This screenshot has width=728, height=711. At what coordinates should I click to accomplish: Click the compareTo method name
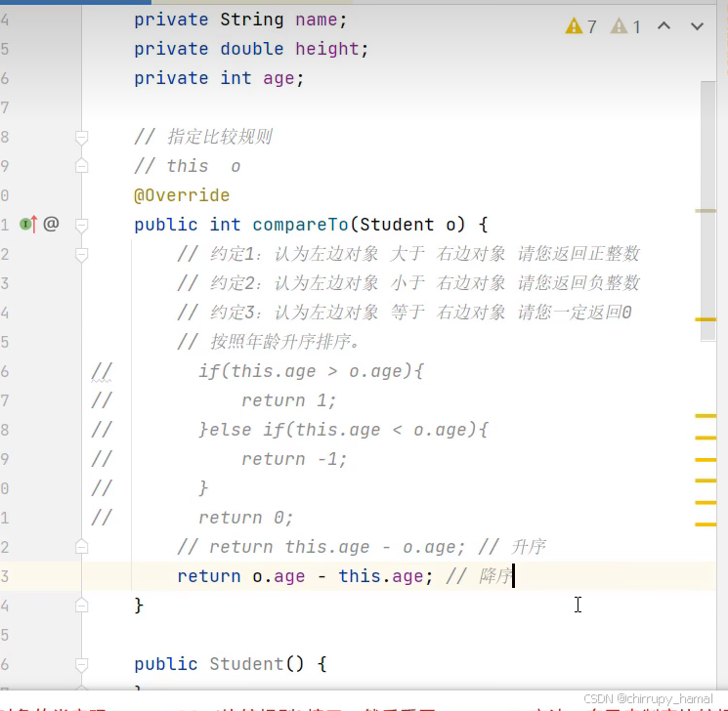(x=300, y=225)
